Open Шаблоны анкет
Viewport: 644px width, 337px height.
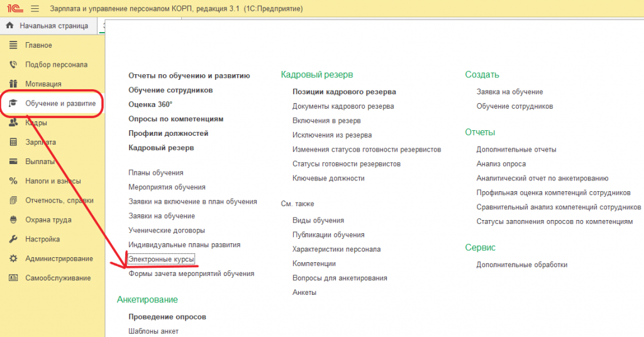coord(153,331)
